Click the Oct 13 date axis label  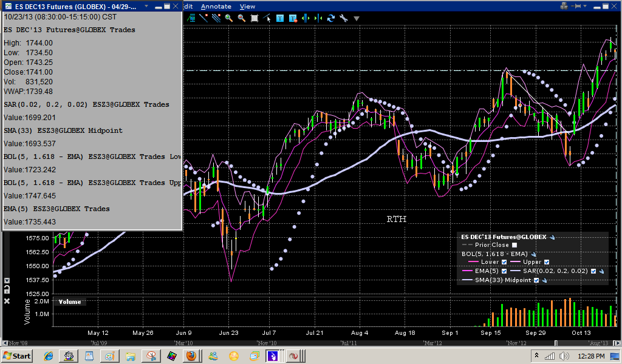581,332
